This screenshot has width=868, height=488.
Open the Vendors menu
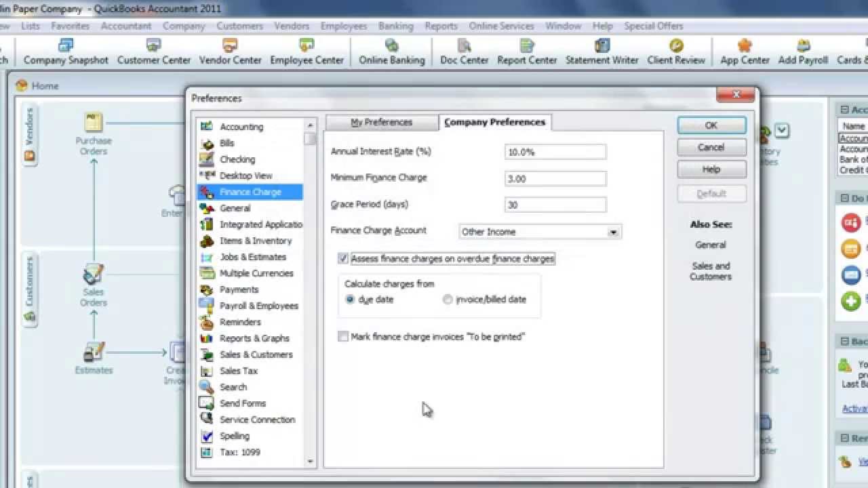292,26
